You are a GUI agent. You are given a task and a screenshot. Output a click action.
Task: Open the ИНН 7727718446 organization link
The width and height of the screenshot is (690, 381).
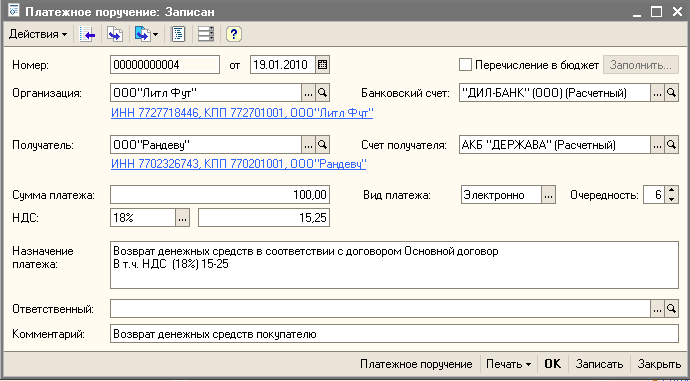(x=242, y=114)
